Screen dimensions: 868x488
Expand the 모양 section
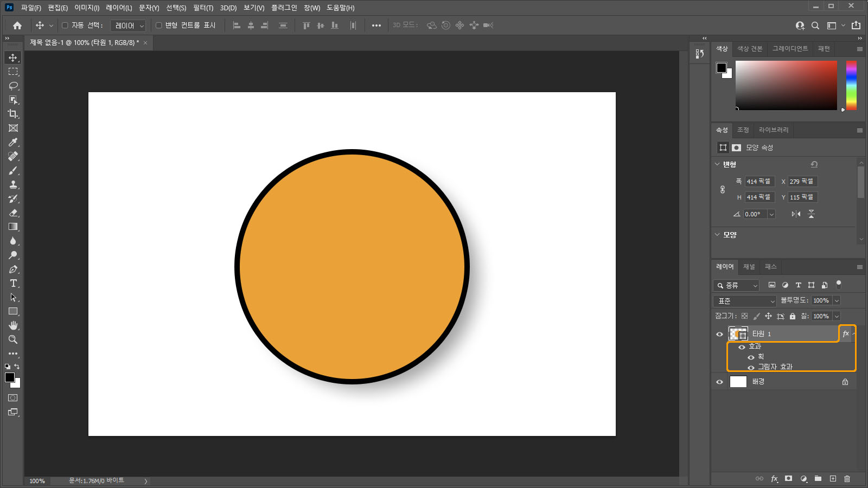[x=717, y=235]
